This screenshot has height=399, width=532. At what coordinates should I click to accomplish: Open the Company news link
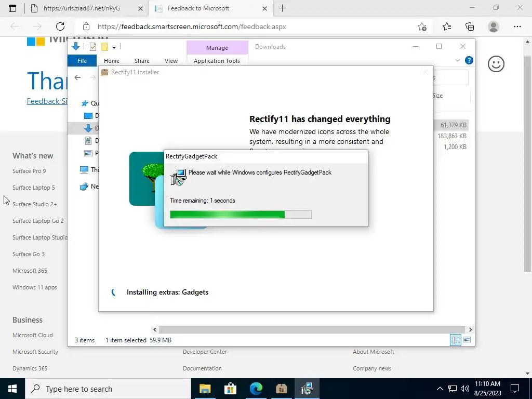coord(372,368)
